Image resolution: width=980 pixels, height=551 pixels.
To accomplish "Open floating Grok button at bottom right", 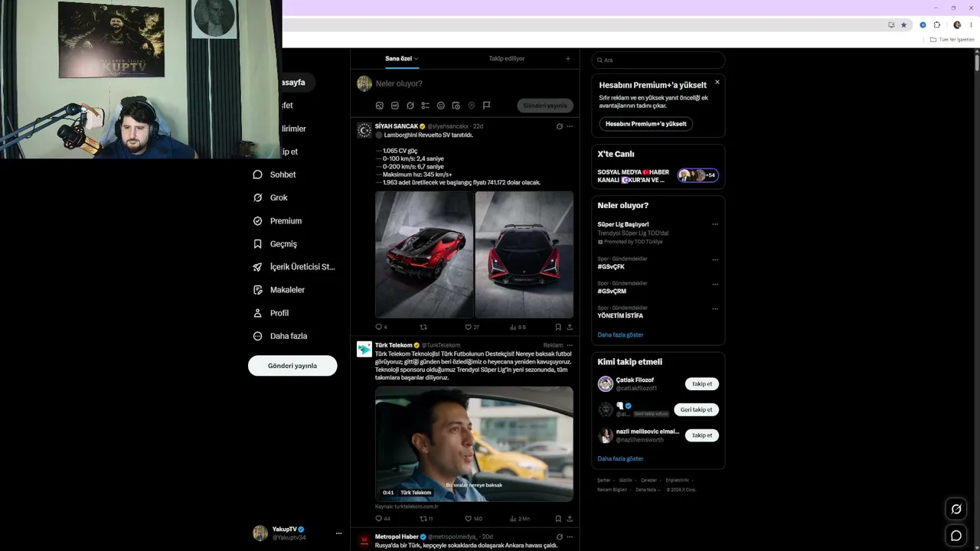I will pos(956,509).
